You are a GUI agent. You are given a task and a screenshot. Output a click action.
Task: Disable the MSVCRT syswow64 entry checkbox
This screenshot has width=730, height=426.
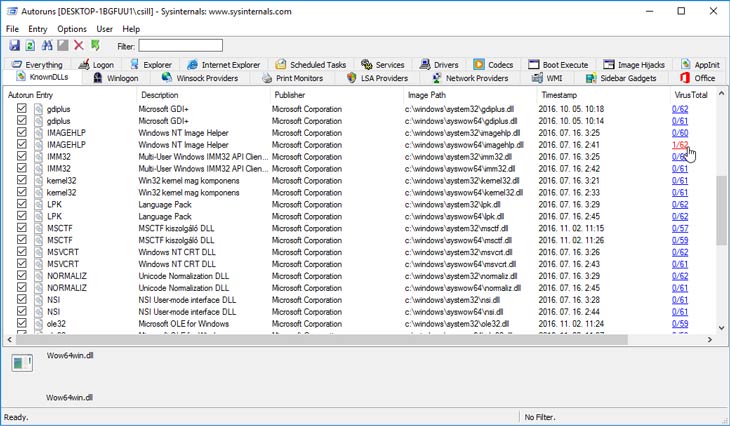pyautogui.click(x=21, y=263)
